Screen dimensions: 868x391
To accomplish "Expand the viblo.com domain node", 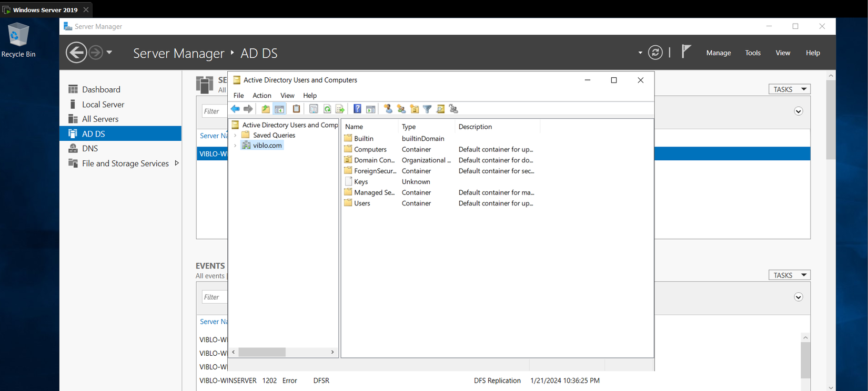I will pos(235,146).
